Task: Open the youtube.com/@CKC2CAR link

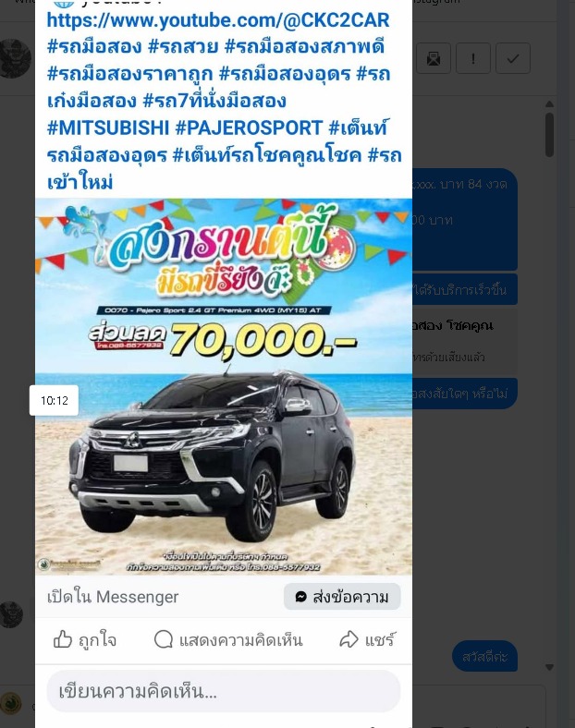Action: [x=218, y=20]
